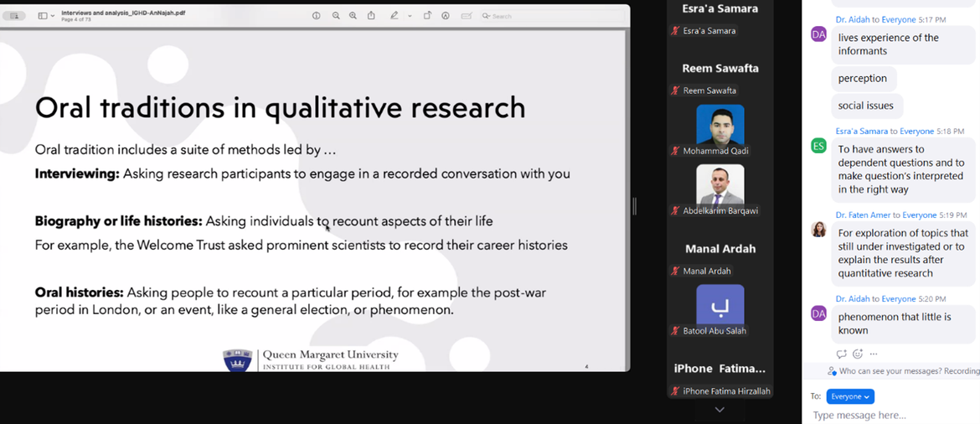The width and height of the screenshot is (980, 424).
Task: Zoom in the PDF page
Action: [353, 16]
